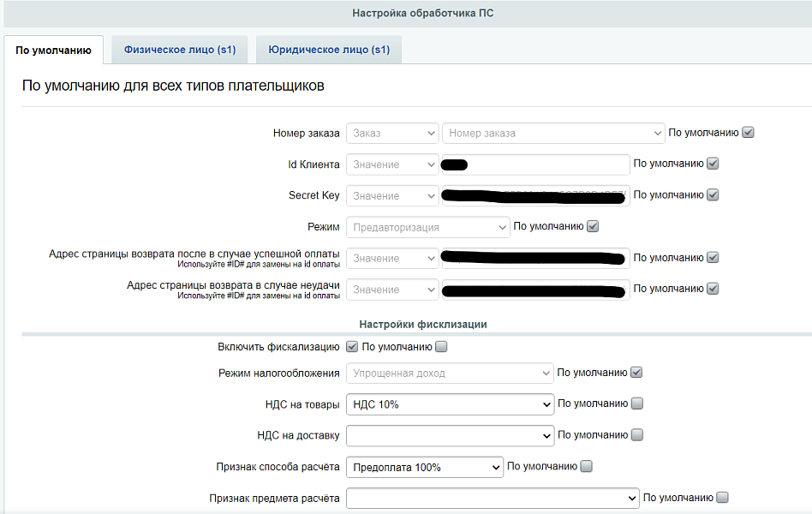Switch to the Физическое лицо (s1) tab

pos(179,49)
